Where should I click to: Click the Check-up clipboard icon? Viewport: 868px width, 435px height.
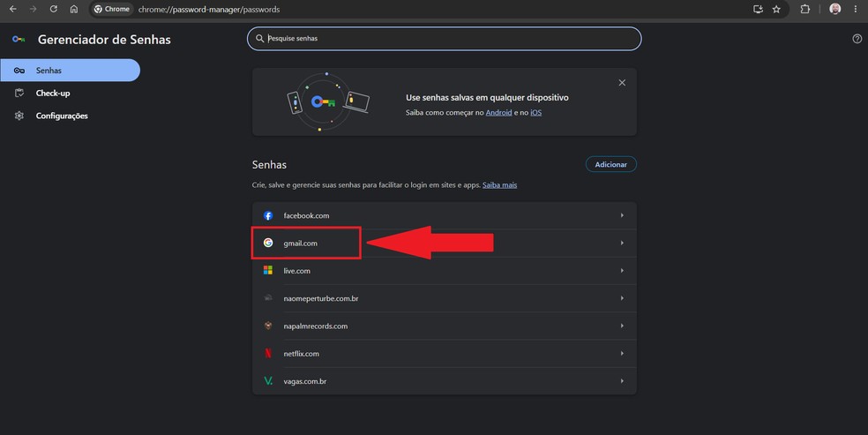coord(19,93)
